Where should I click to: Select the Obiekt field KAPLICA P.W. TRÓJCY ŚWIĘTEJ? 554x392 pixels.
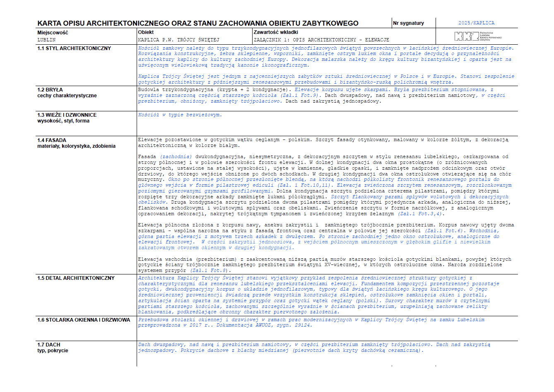pyautogui.click(x=178, y=40)
